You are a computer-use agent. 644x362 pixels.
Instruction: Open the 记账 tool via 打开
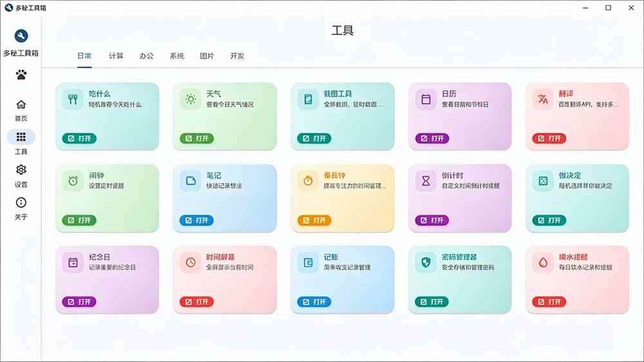[314, 301]
